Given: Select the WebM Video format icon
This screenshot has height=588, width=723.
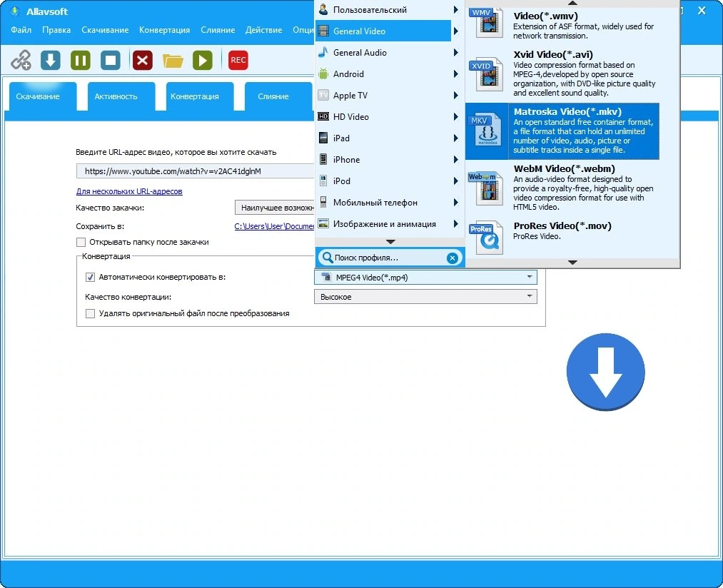Looking at the screenshot, I should click(486, 188).
